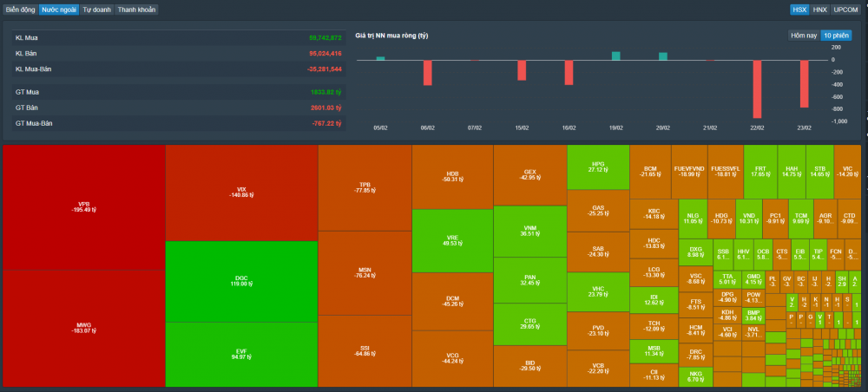
Task: Click the TPB -77.85 tỷ tile
Action: click(365, 188)
